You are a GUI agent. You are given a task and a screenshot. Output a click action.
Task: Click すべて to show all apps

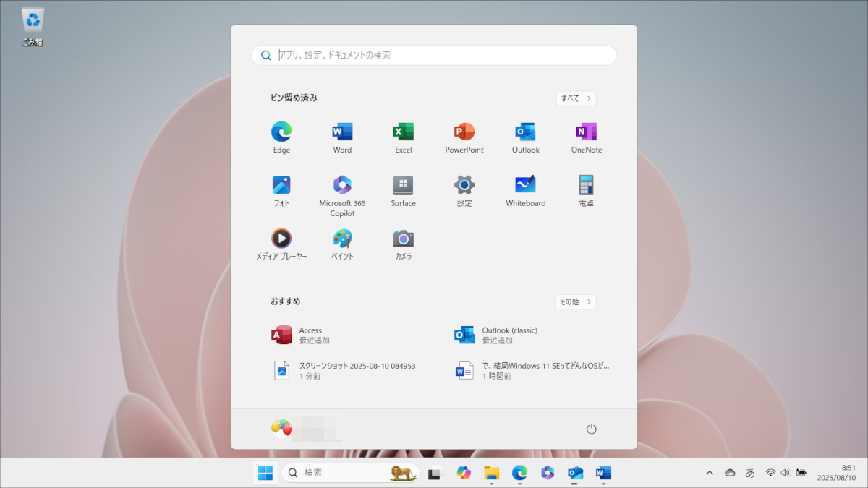click(576, 98)
